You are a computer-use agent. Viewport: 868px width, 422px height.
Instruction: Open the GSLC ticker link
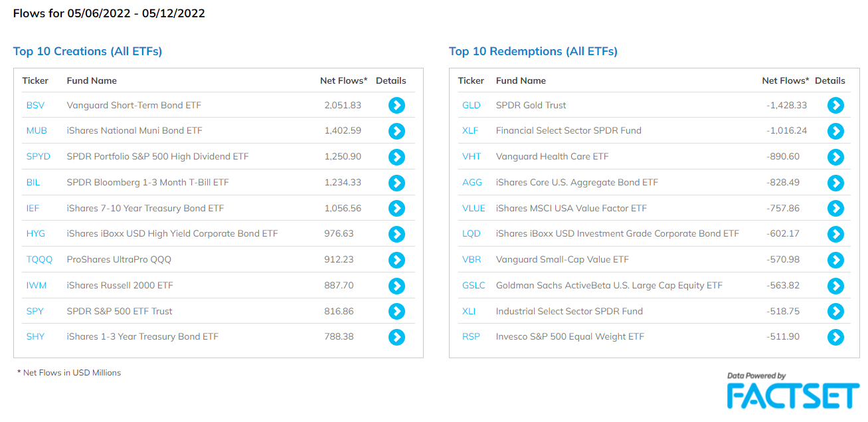474,285
